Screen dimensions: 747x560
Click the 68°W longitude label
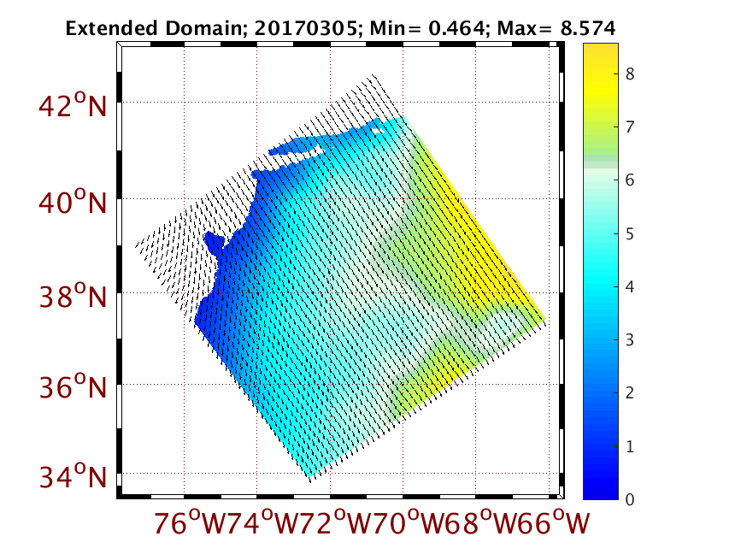coord(480,523)
